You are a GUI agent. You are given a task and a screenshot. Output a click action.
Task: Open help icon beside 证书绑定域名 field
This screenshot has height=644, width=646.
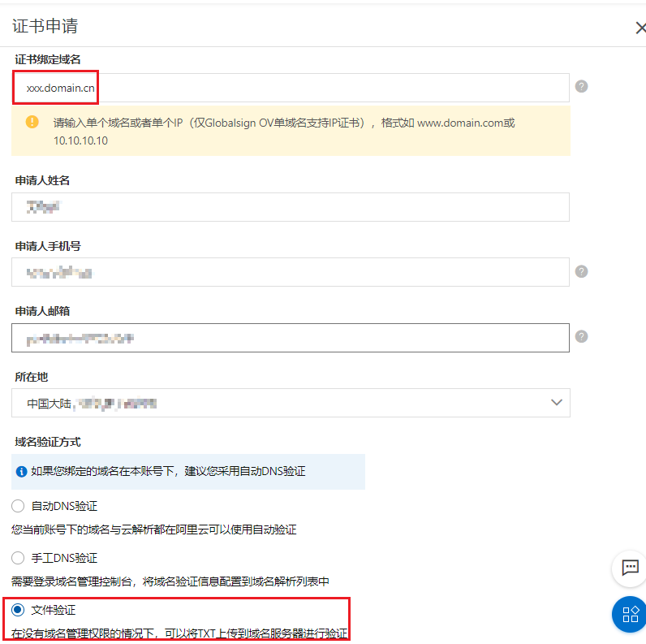(x=581, y=87)
